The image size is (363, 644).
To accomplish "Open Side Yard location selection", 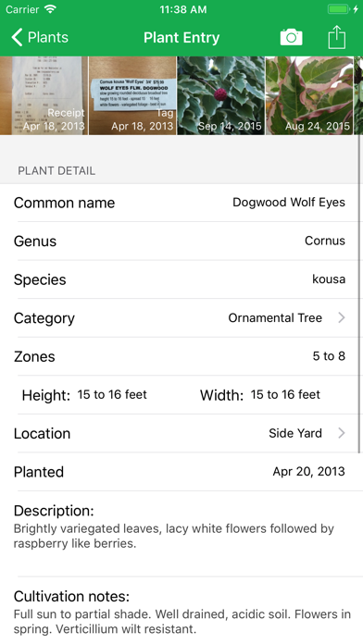I will tap(295, 433).
